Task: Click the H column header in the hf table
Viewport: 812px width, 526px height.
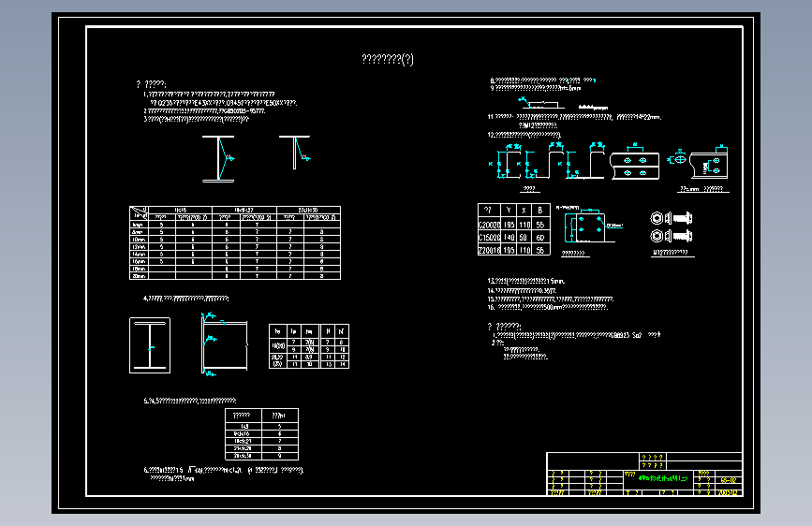Action: [328, 331]
